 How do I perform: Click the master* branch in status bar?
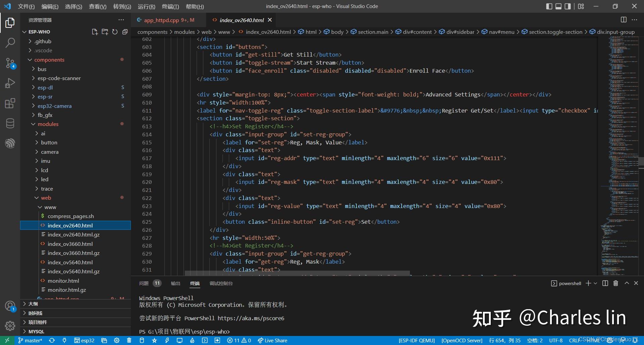(x=30, y=340)
